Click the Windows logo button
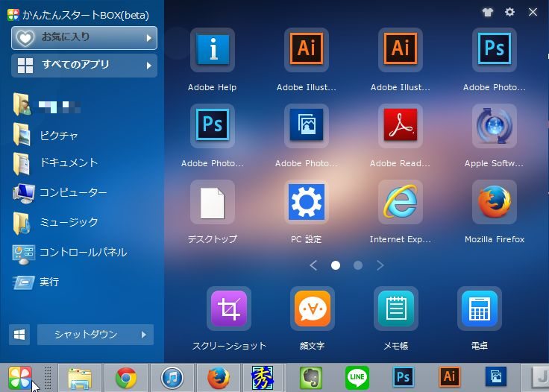This screenshot has width=549, height=392. (19, 335)
